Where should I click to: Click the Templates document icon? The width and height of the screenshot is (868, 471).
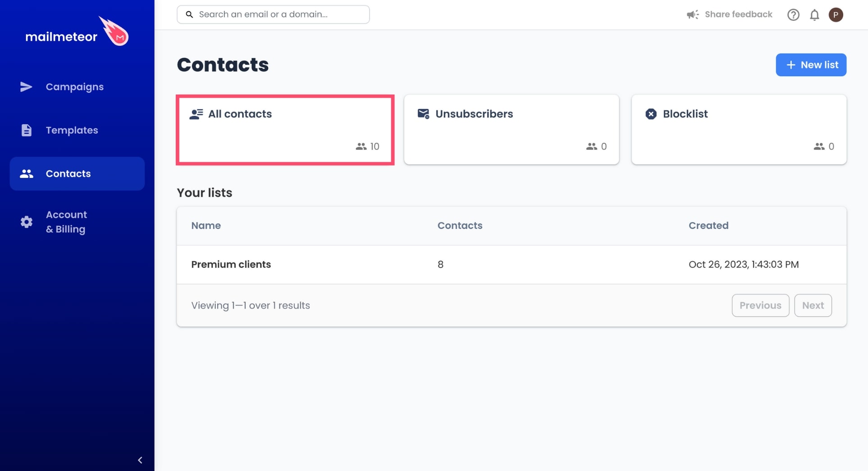pyautogui.click(x=26, y=130)
